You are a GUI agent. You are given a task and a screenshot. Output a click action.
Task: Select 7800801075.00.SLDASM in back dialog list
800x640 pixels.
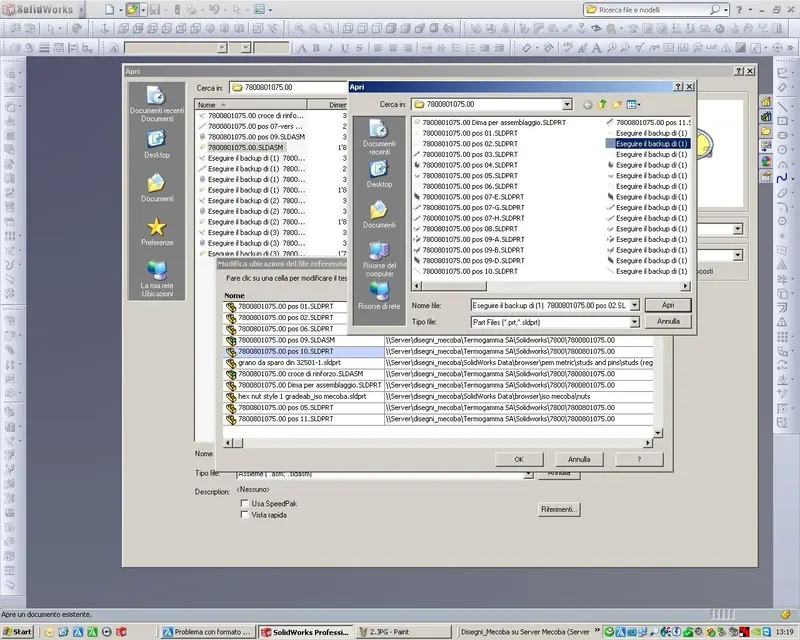click(x=245, y=147)
